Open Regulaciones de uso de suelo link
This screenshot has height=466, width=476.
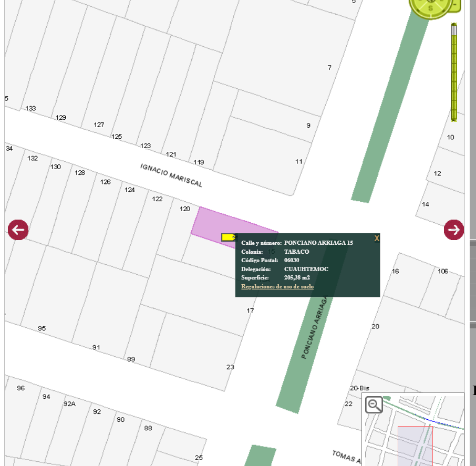click(277, 286)
